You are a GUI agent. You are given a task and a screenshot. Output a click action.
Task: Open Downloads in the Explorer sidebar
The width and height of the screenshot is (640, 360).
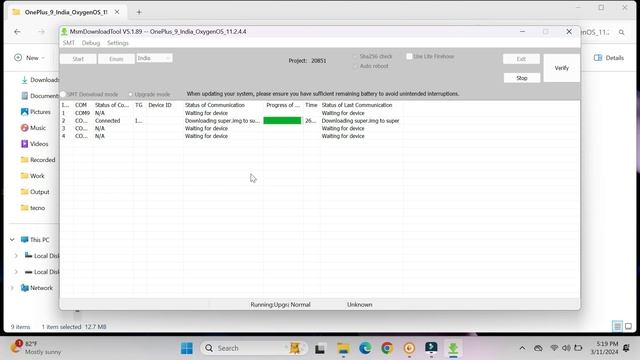click(x=40, y=80)
